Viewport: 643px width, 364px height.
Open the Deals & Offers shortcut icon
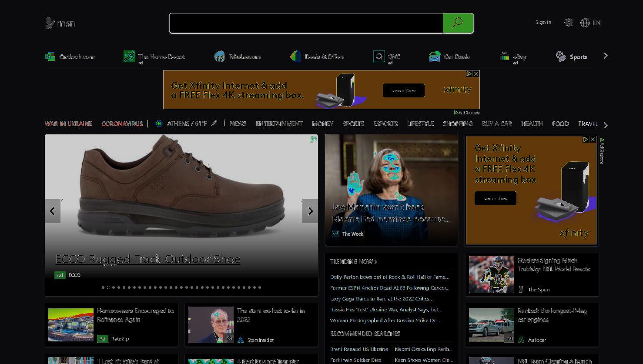pyautogui.click(x=295, y=57)
